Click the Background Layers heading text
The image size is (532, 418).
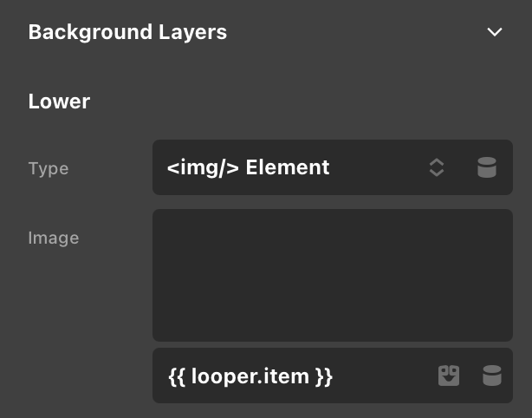coord(127,32)
